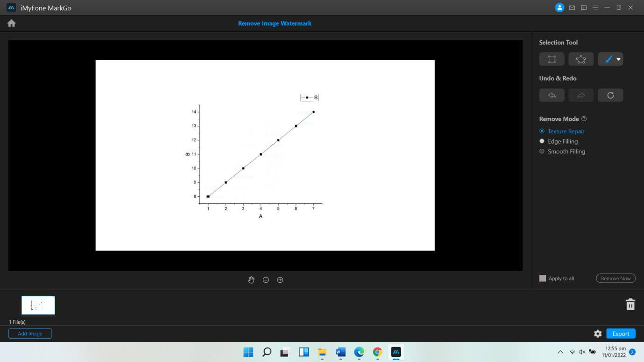Screen dimensions: 644x362
Task: Delete the image with the trash icon
Action: (630, 304)
